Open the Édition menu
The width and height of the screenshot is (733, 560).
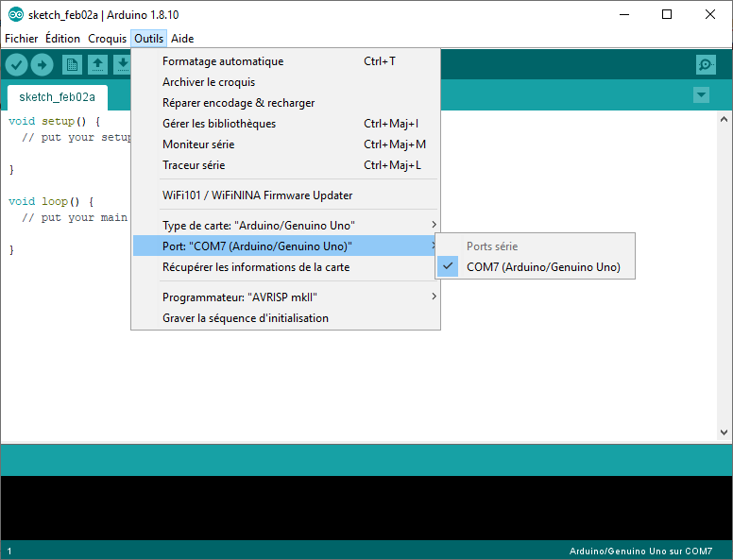point(62,39)
